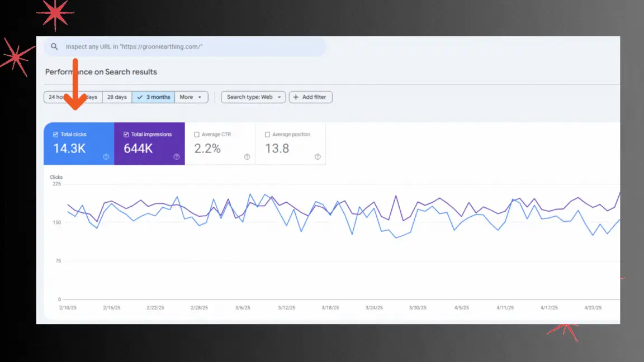Click the Add filter button
This screenshot has height=362, width=644.
310,97
